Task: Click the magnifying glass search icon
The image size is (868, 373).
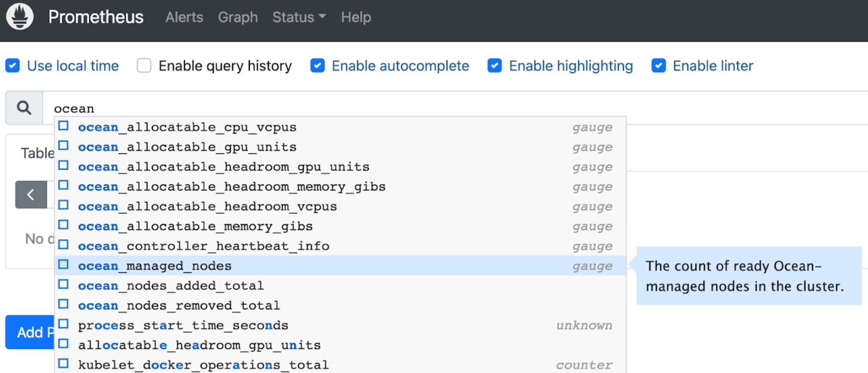Action: [x=24, y=108]
